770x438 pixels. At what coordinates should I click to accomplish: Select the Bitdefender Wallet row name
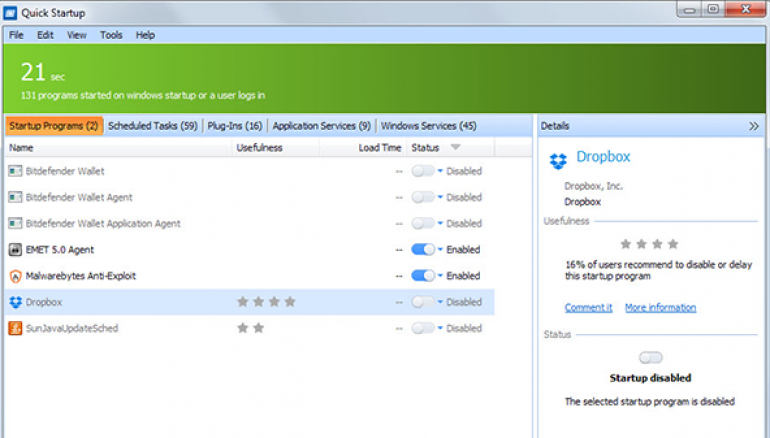(x=65, y=171)
